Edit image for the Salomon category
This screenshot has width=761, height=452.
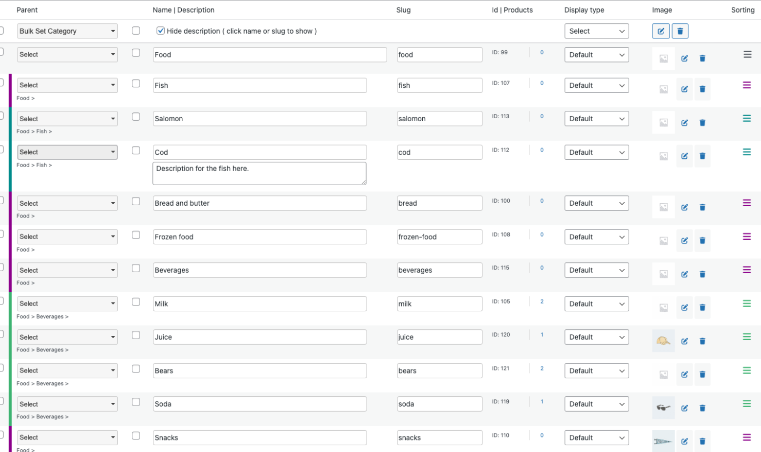pos(684,122)
